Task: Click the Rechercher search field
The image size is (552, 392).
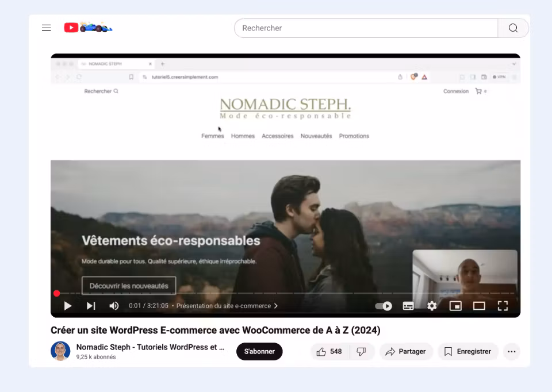Action: [x=366, y=28]
